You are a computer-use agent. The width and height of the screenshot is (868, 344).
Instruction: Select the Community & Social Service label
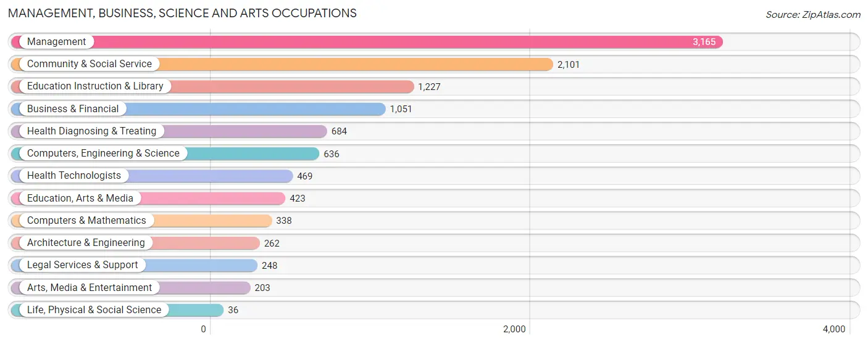coord(90,64)
